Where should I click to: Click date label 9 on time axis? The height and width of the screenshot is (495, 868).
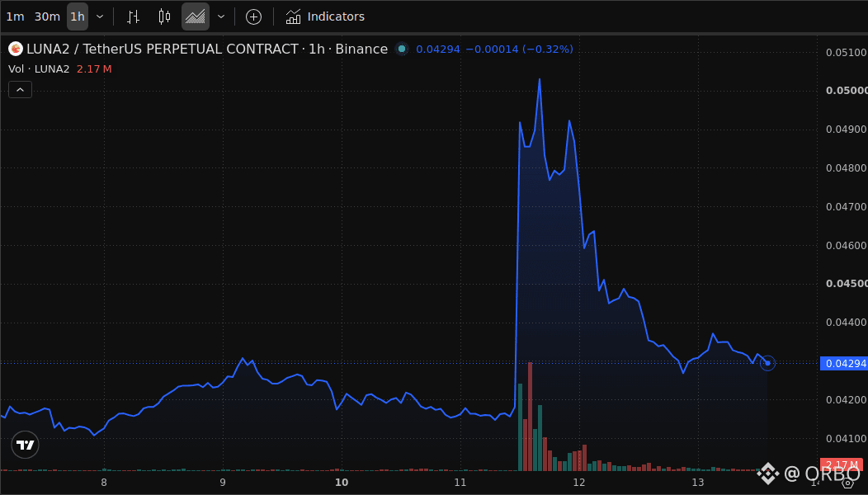(223, 483)
